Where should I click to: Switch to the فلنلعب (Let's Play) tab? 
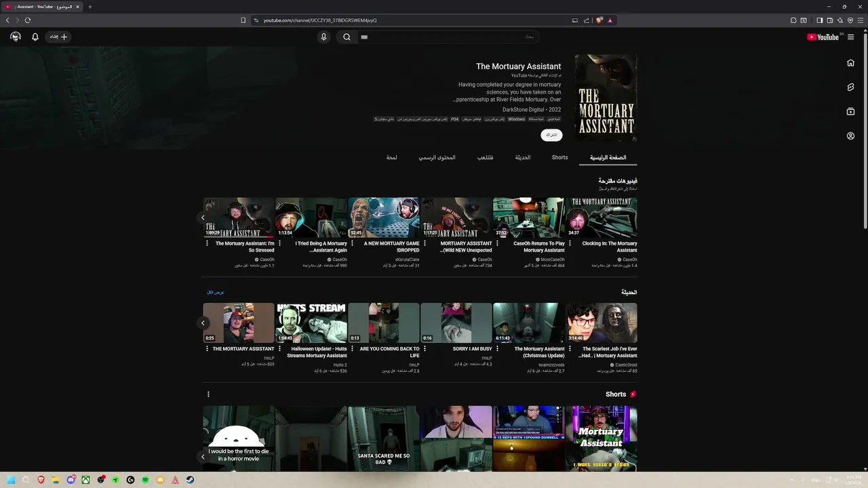point(485,157)
